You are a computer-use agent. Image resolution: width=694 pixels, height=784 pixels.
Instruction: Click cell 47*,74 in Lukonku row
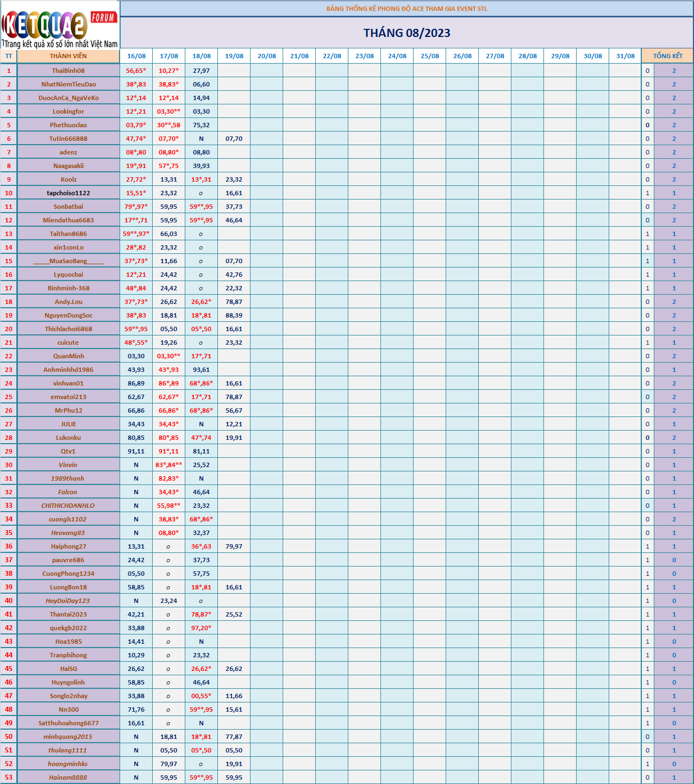[202, 438]
